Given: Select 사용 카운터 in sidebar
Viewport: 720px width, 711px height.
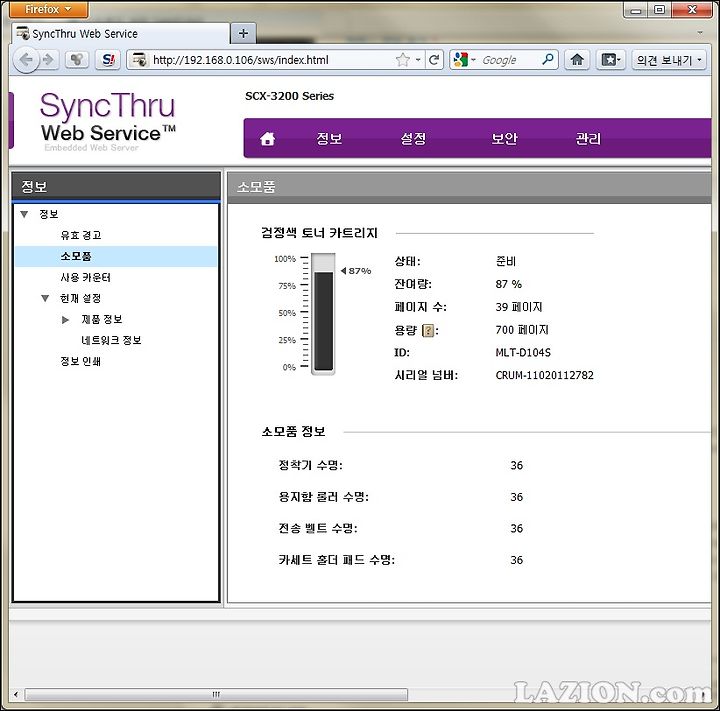Looking at the screenshot, I should point(85,277).
